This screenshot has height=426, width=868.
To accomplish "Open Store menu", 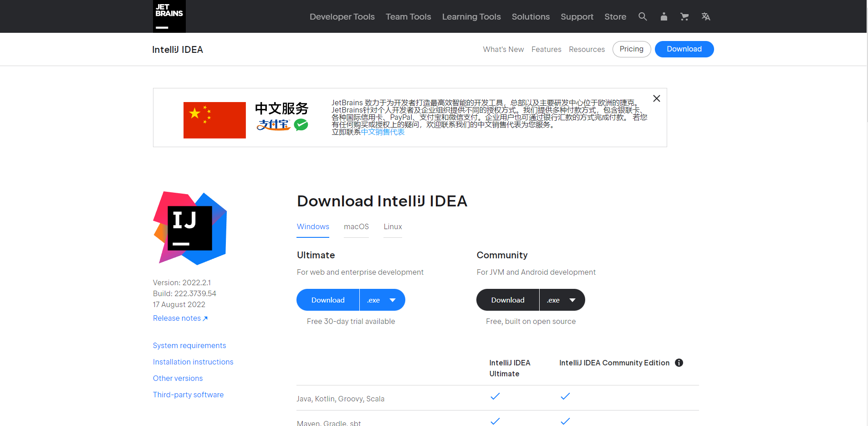I will (x=615, y=16).
